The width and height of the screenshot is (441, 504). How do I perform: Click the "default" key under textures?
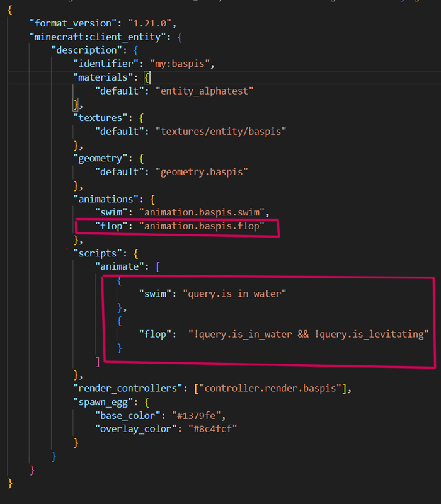[x=120, y=132]
